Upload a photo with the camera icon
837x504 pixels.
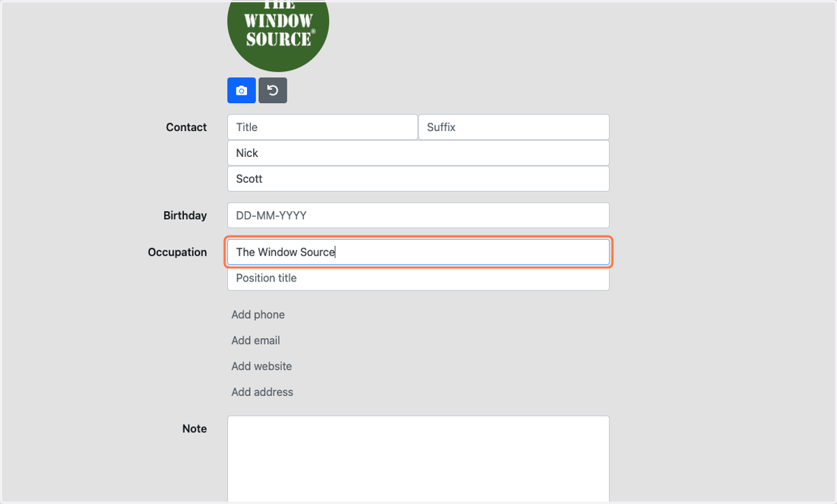241,91
